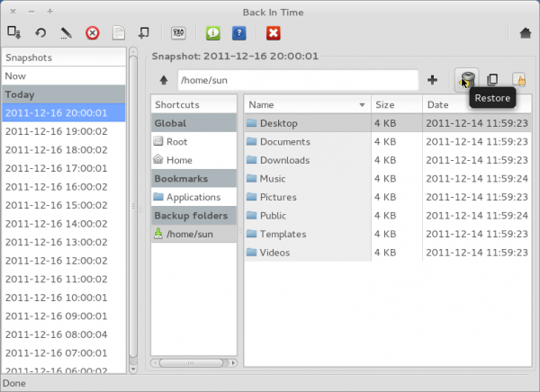Select snapshot 2011-12-16 20:00:01

pos(64,113)
